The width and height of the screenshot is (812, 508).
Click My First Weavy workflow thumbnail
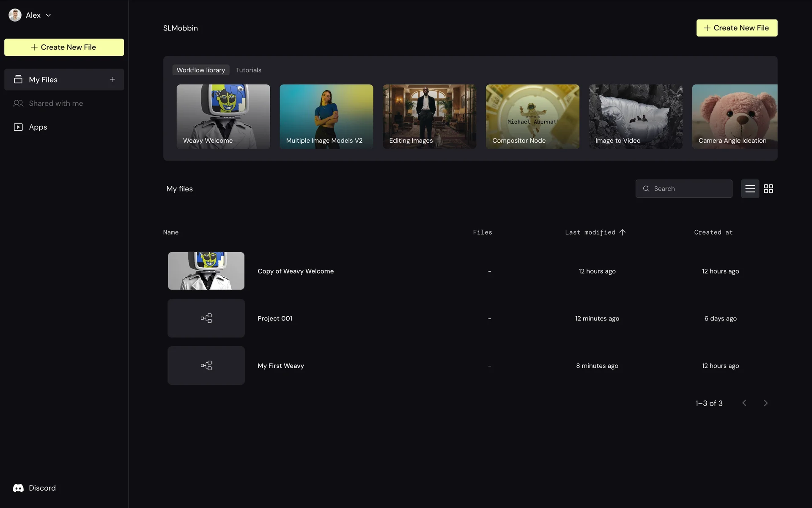(x=206, y=366)
